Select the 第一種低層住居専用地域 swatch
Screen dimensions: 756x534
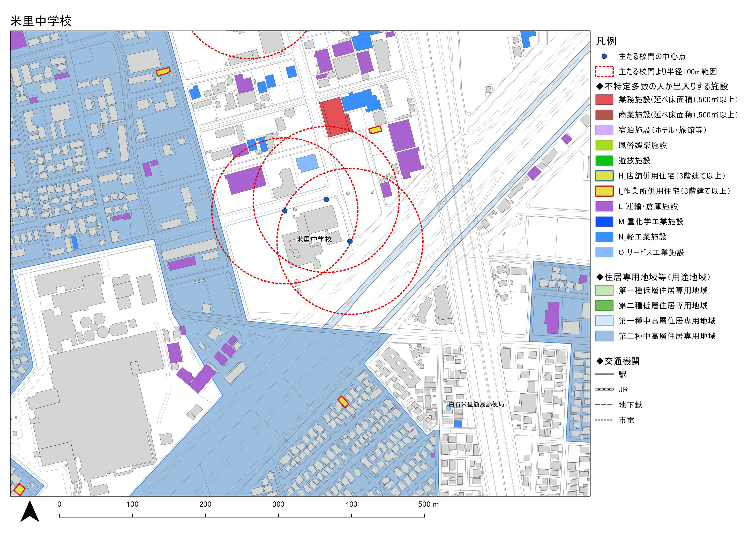pyautogui.click(x=604, y=290)
